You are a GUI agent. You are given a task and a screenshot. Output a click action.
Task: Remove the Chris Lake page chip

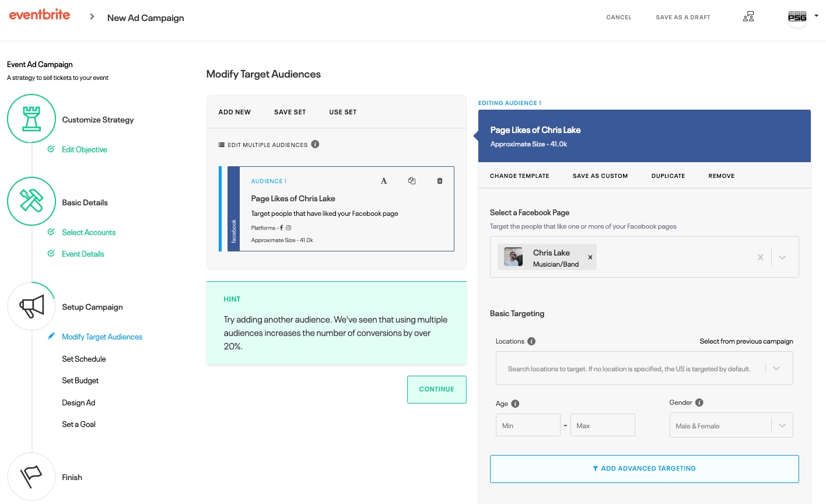coord(590,257)
